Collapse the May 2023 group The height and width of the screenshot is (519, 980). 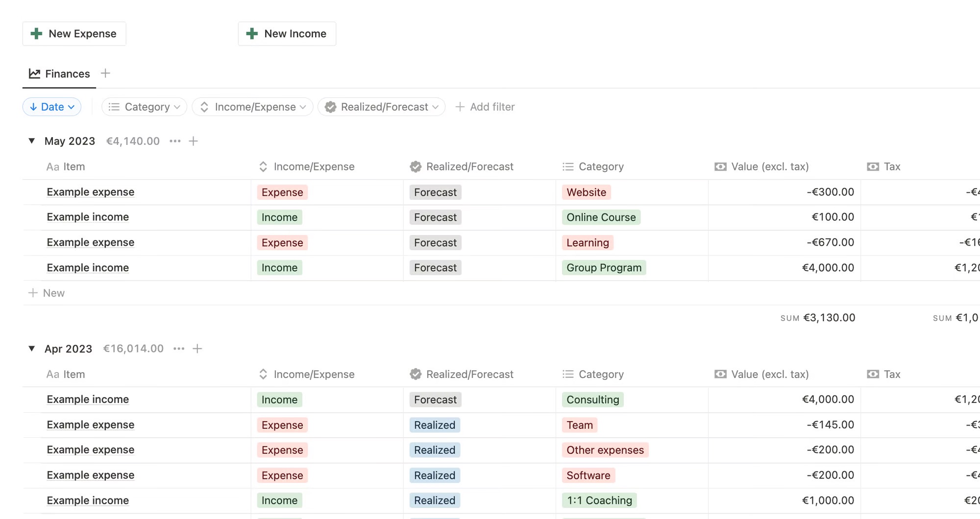[x=32, y=141]
